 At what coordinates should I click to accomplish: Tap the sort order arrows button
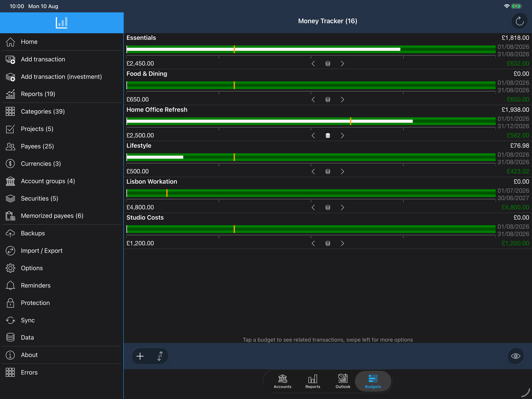160,356
